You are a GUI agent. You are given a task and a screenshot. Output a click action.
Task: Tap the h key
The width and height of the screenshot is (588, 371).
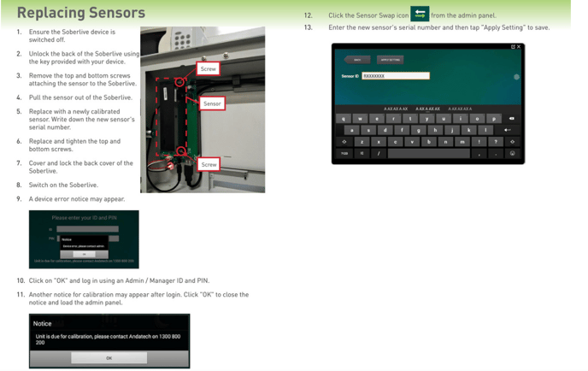435,130
